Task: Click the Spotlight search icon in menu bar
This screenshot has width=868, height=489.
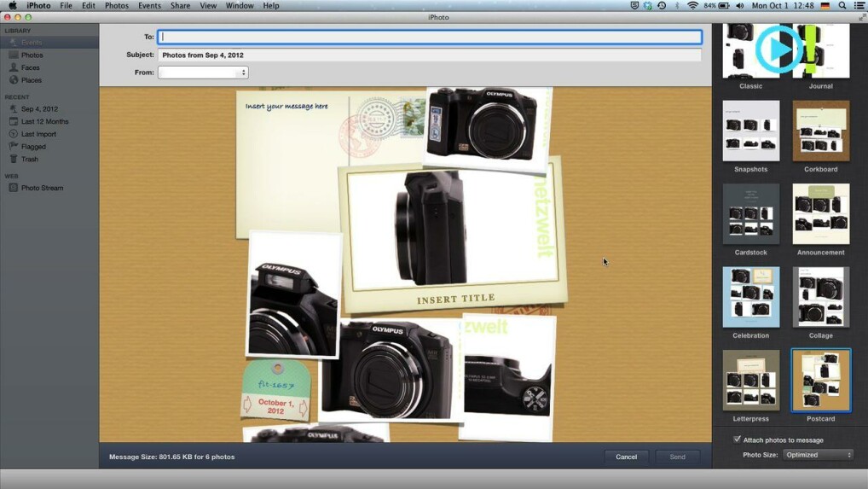Action: pyautogui.click(x=842, y=6)
